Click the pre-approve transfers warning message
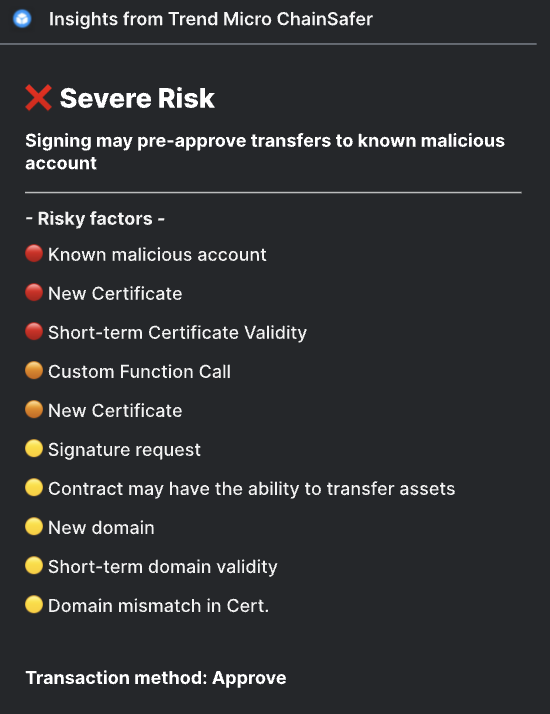The width and height of the screenshot is (550, 714). tap(265, 152)
